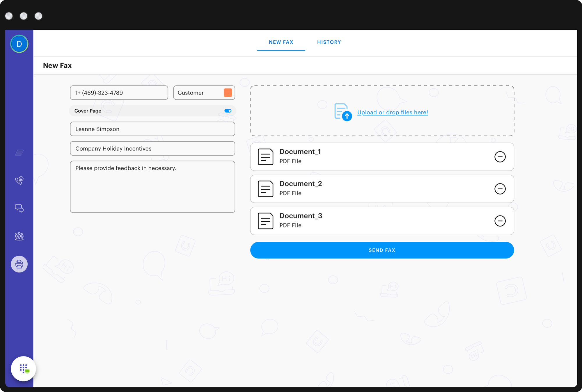Switch to the History tab
The width and height of the screenshot is (582, 392).
point(329,42)
